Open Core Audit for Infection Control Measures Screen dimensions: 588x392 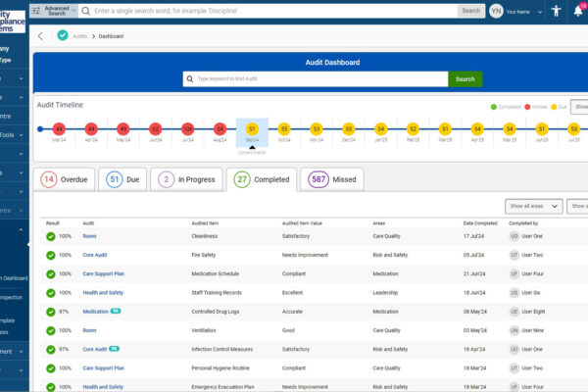click(x=95, y=349)
